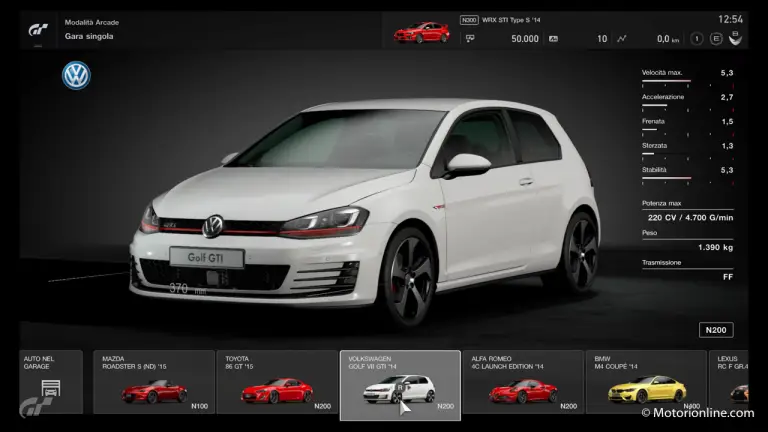Select the partially visible Lexus RC F

pos(738,382)
